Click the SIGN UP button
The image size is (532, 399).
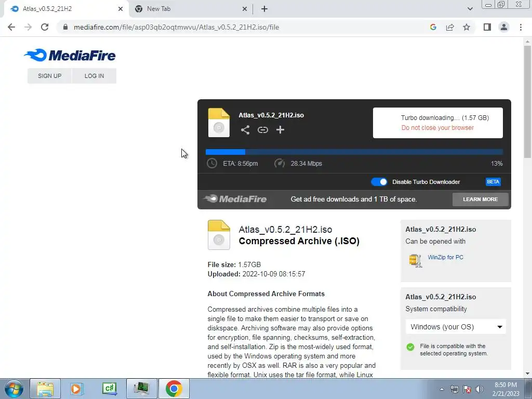click(49, 76)
